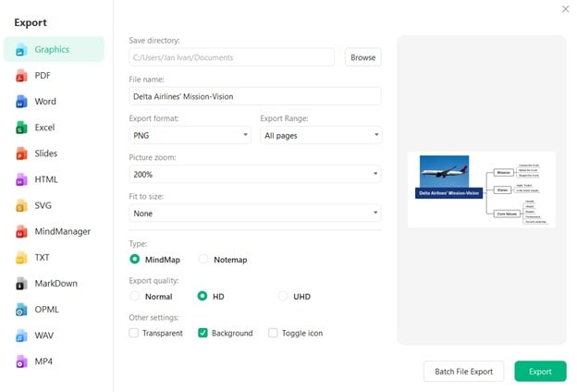Click the Graphics export icon
The image size is (577, 392).
21,49
